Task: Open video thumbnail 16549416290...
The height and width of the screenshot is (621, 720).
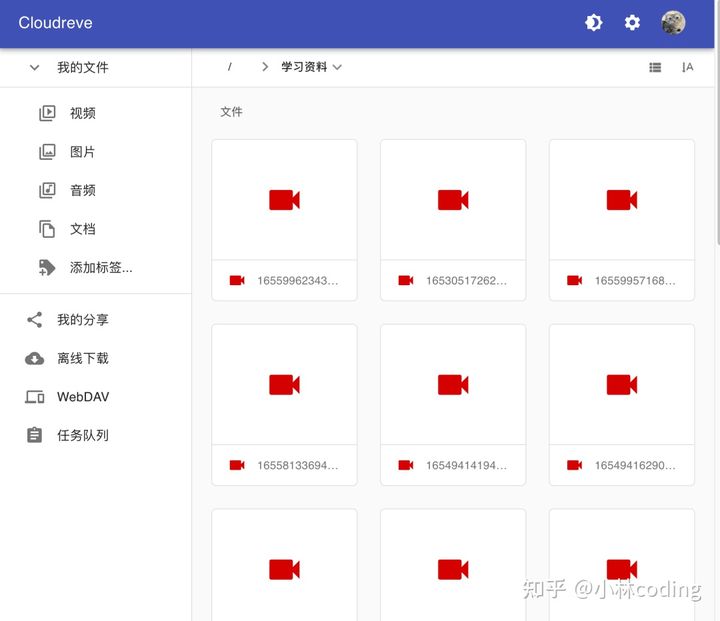Action: pos(622,384)
